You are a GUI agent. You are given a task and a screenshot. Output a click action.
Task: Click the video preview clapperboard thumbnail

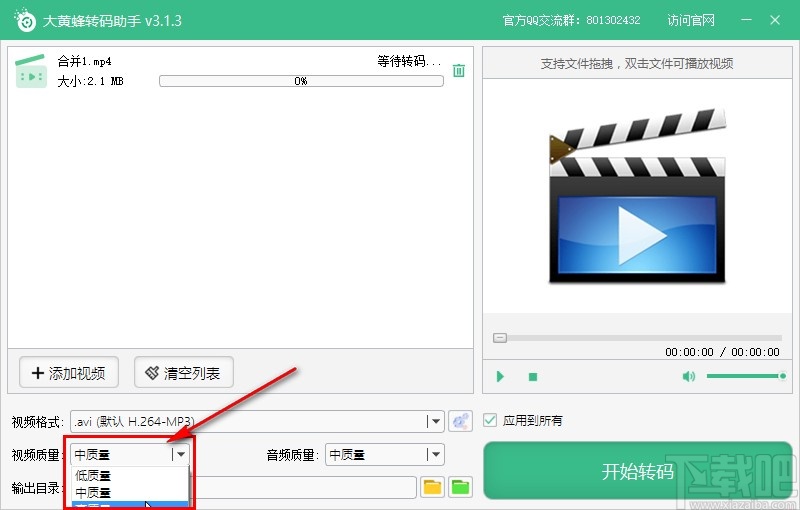click(x=638, y=195)
